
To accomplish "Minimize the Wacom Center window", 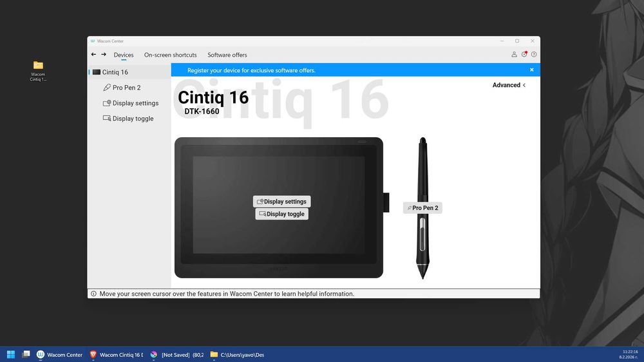I will tap(502, 41).
